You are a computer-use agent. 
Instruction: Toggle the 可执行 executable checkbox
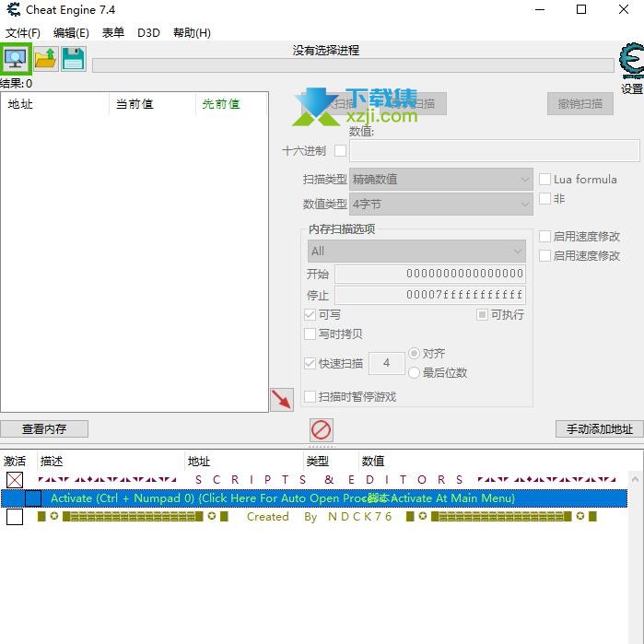click(x=482, y=315)
